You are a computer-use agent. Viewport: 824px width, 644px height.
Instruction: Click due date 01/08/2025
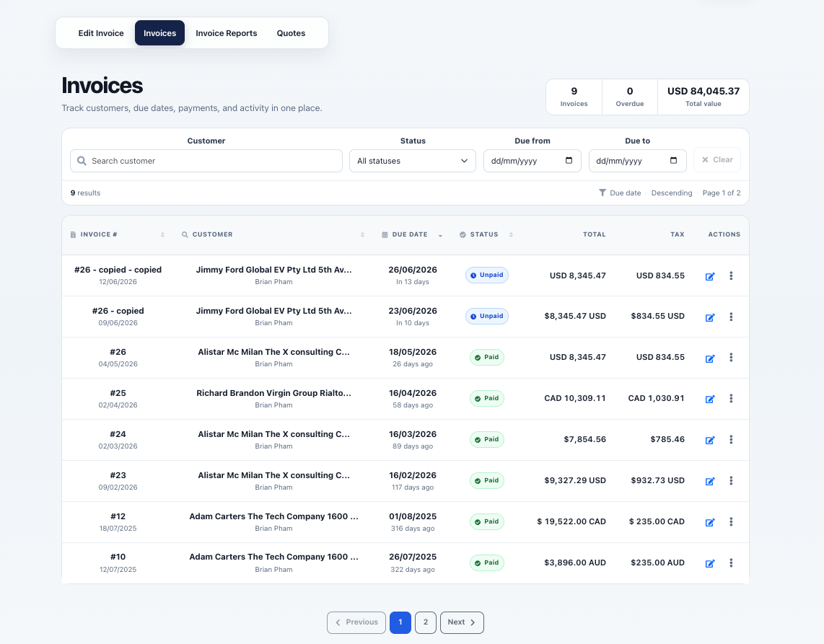[413, 516]
